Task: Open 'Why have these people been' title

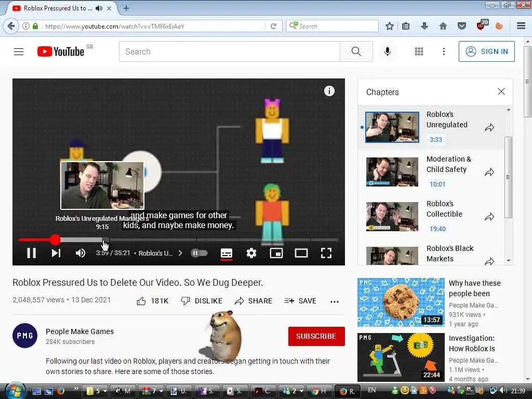Action: [x=474, y=288]
